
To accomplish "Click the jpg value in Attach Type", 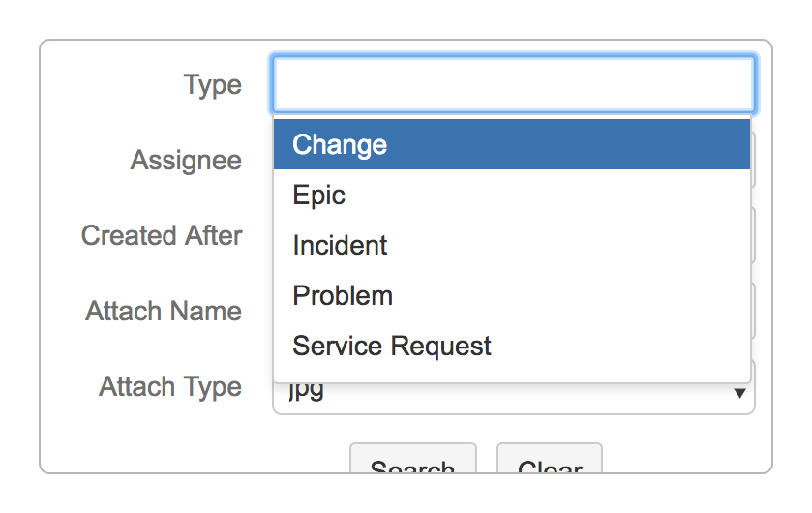I will (x=310, y=393).
